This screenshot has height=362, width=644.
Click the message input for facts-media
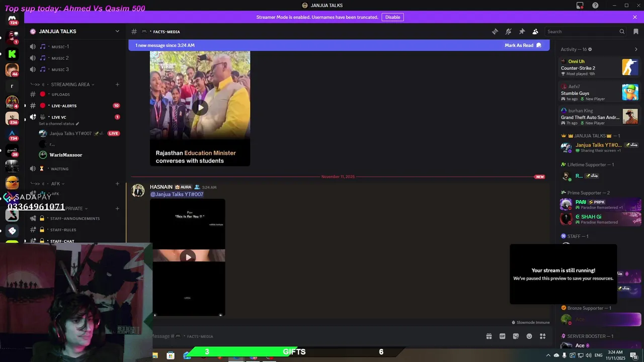[317, 336]
